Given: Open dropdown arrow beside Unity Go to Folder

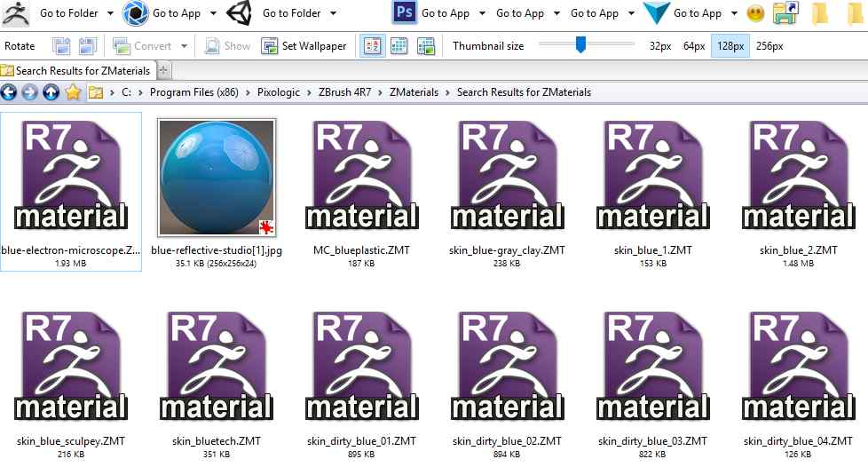Looking at the screenshot, I should tap(333, 13).
